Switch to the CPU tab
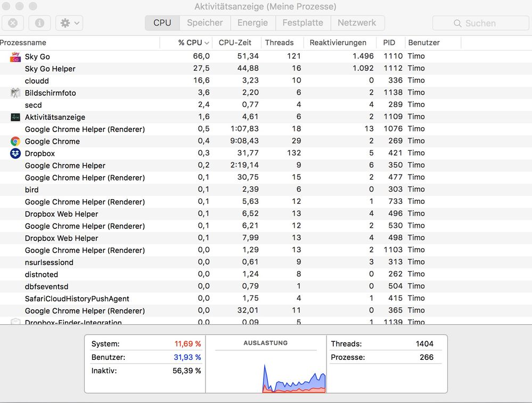This screenshot has width=532, height=403. [162, 23]
